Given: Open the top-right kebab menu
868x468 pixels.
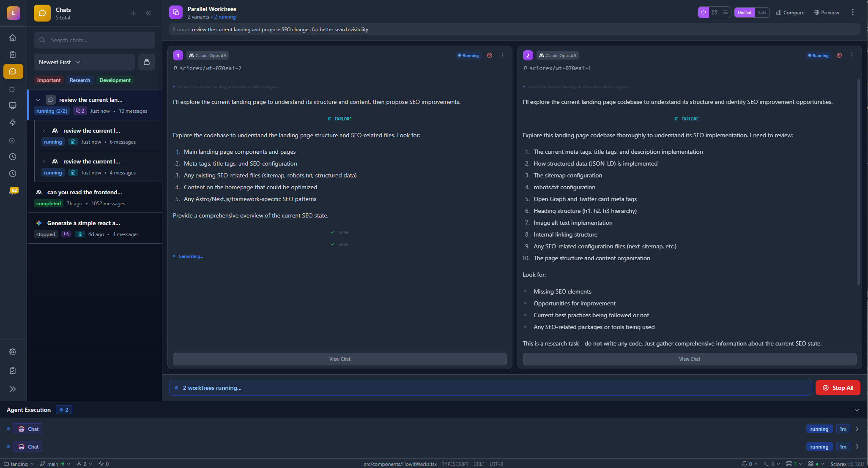Looking at the screenshot, I should tap(852, 12).
